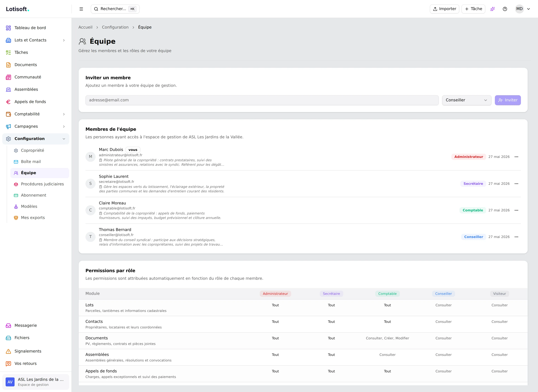Focus the email address input field
The height and width of the screenshot is (392, 538).
262,100
